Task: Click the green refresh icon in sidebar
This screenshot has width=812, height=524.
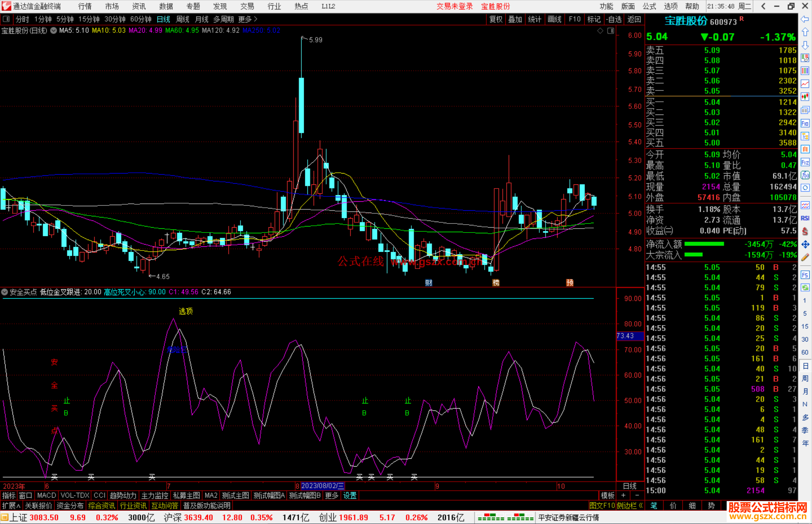Action: [x=805, y=288]
